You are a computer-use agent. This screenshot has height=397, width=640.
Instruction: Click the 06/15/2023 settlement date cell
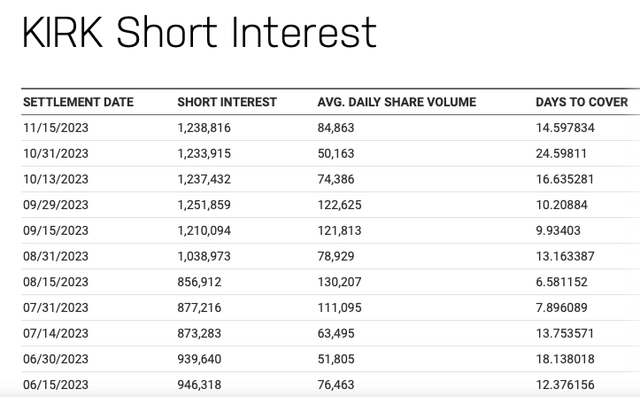point(56,385)
